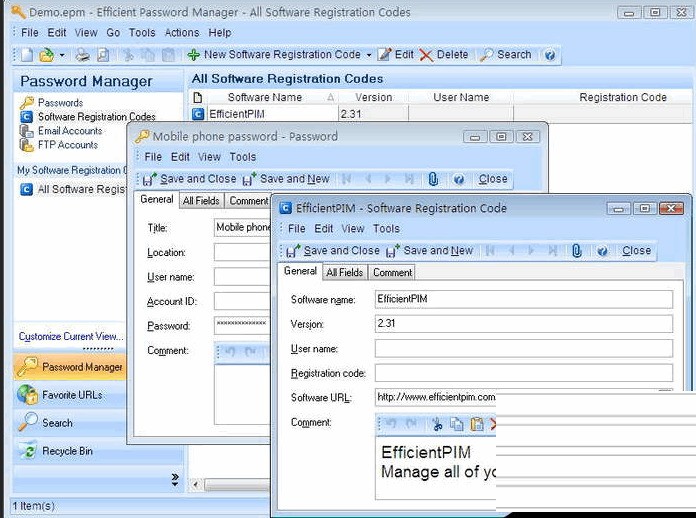Click the Copy icon in main toolbar
The image size is (696, 518).
(x=148, y=55)
